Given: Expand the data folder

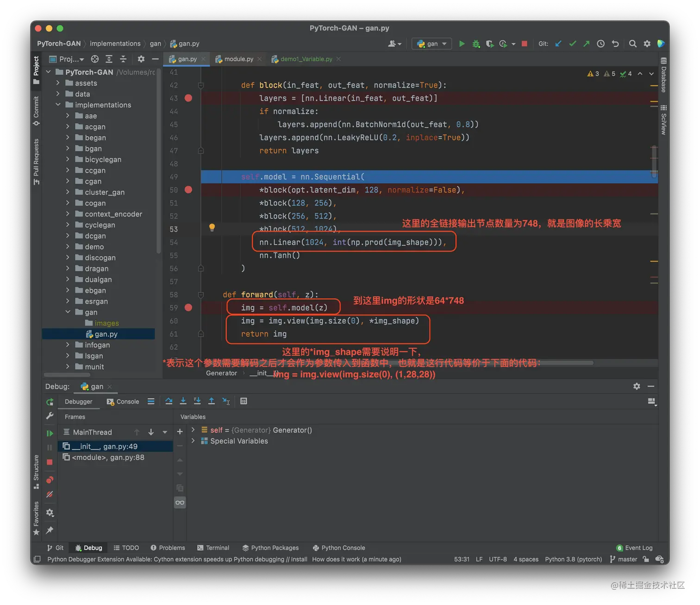Looking at the screenshot, I should click(x=58, y=94).
